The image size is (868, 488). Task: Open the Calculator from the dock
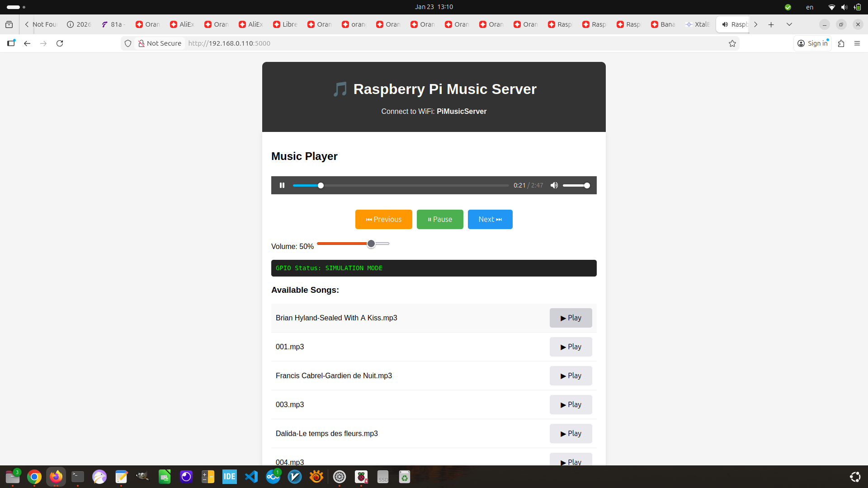[x=208, y=477]
